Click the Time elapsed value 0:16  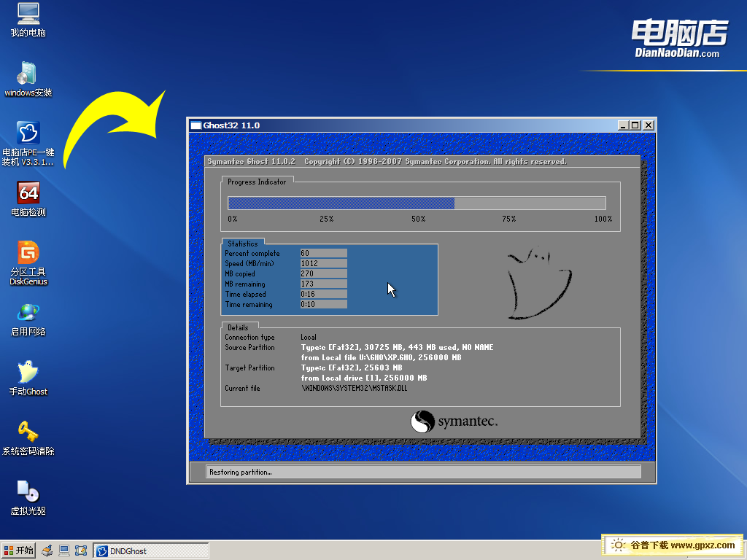click(x=323, y=295)
